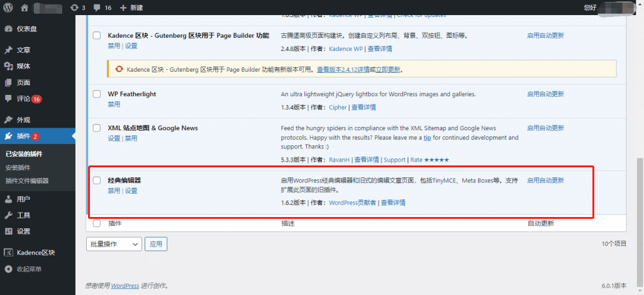Screen dimensions: 644x295
Task: Deactivate WP Featherlight via 禁用
Action: 114,104
